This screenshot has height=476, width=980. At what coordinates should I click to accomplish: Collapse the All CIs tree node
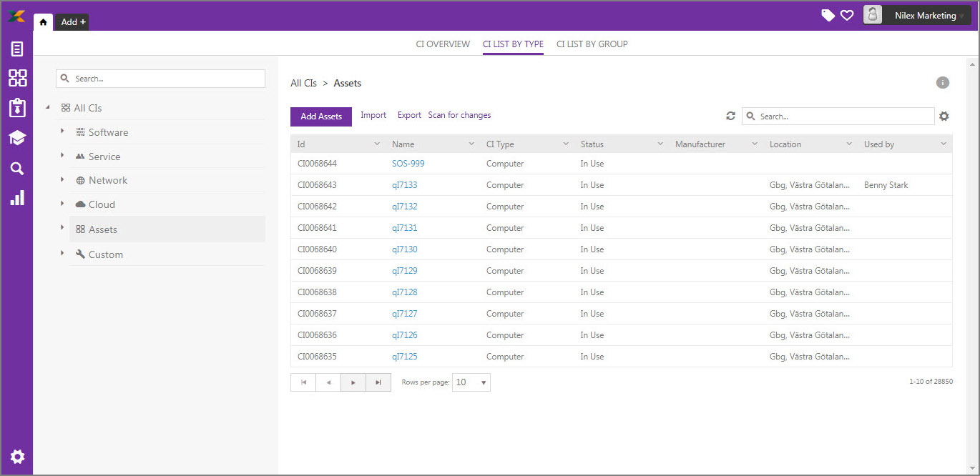pos(48,108)
